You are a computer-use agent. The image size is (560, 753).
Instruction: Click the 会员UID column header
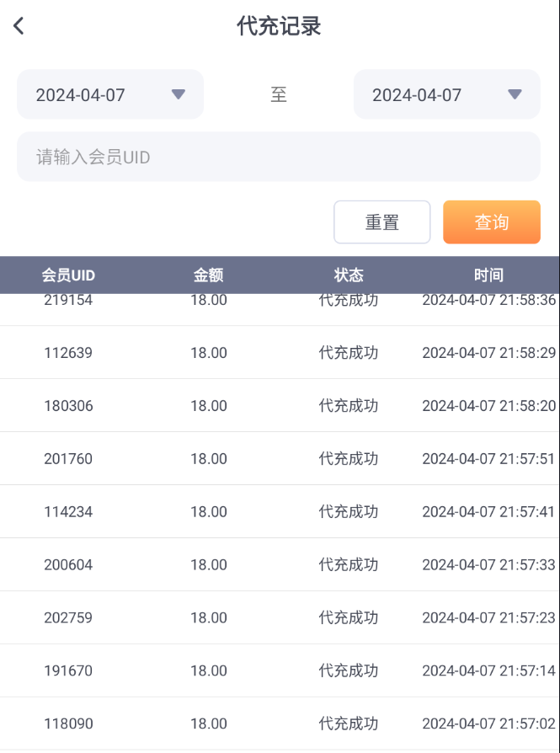click(x=68, y=275)
